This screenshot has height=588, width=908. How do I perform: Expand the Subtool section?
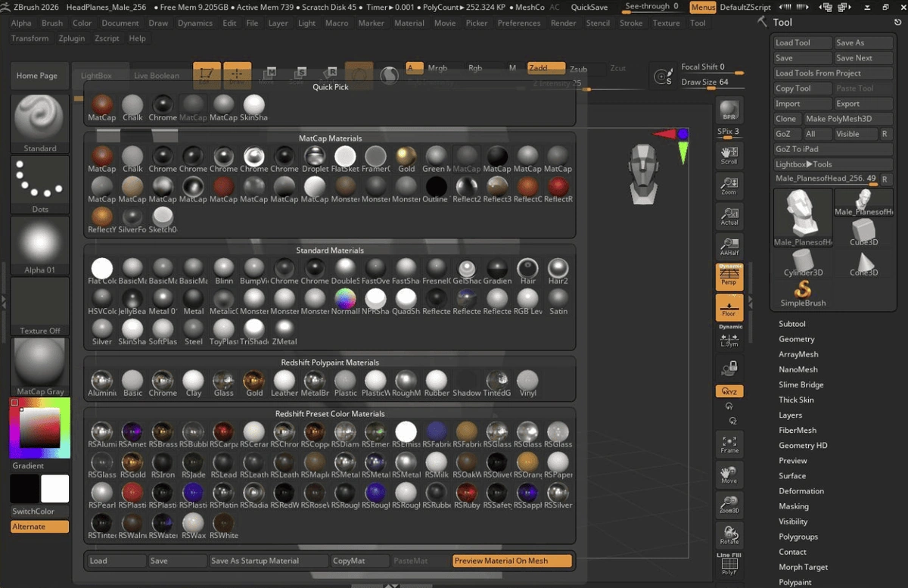791,324
